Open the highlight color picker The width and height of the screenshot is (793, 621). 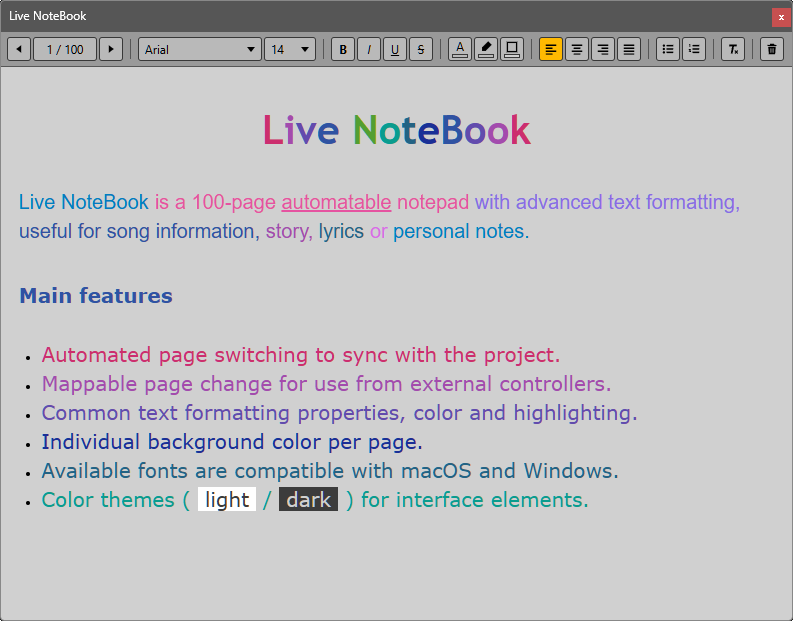[486, 50]
